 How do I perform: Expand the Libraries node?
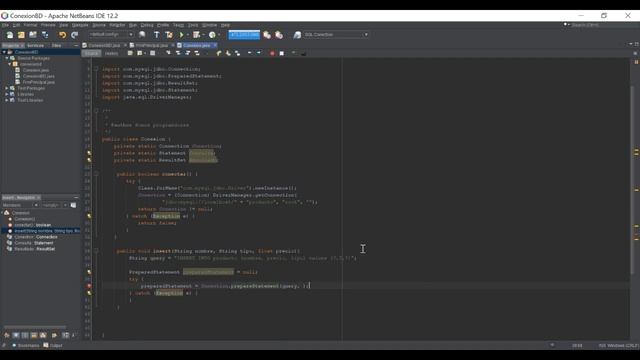(x=7, y=94)
